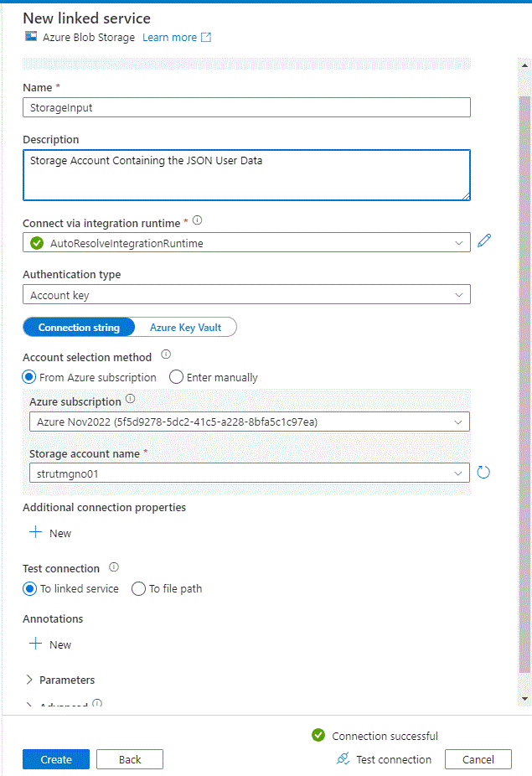Click the Cancel button

(478, 759)
